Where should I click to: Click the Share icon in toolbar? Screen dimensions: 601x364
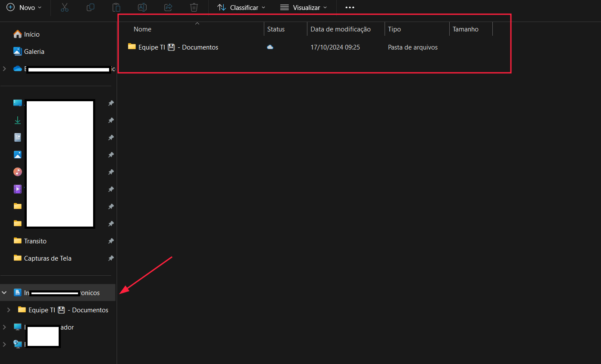pos(168,7)
